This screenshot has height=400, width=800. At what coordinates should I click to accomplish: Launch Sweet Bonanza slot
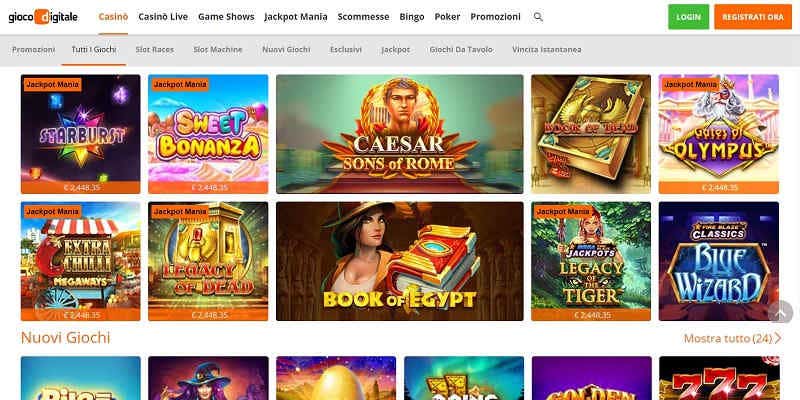coord(208,134)
